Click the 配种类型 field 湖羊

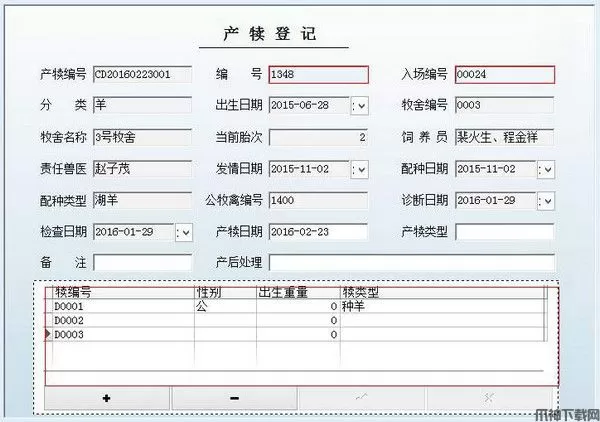[142, 200]
